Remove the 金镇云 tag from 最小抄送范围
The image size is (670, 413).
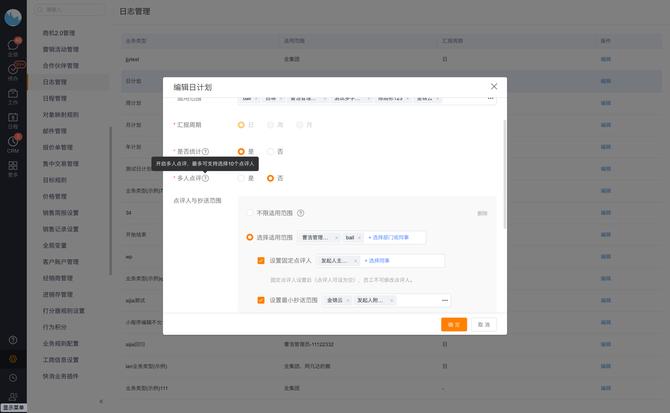point(356,300)
